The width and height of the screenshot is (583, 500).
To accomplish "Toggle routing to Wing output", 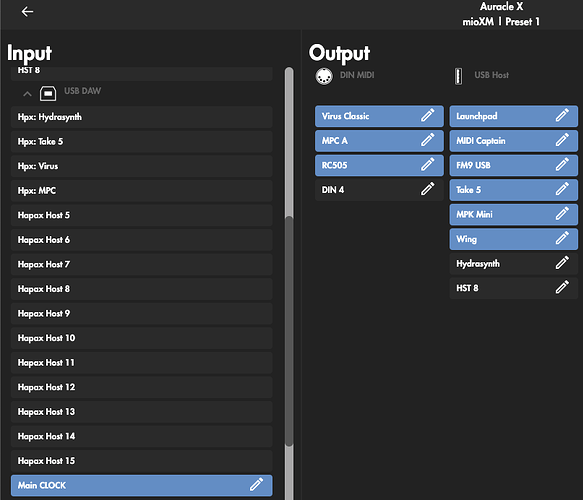I will pos(514,239).
